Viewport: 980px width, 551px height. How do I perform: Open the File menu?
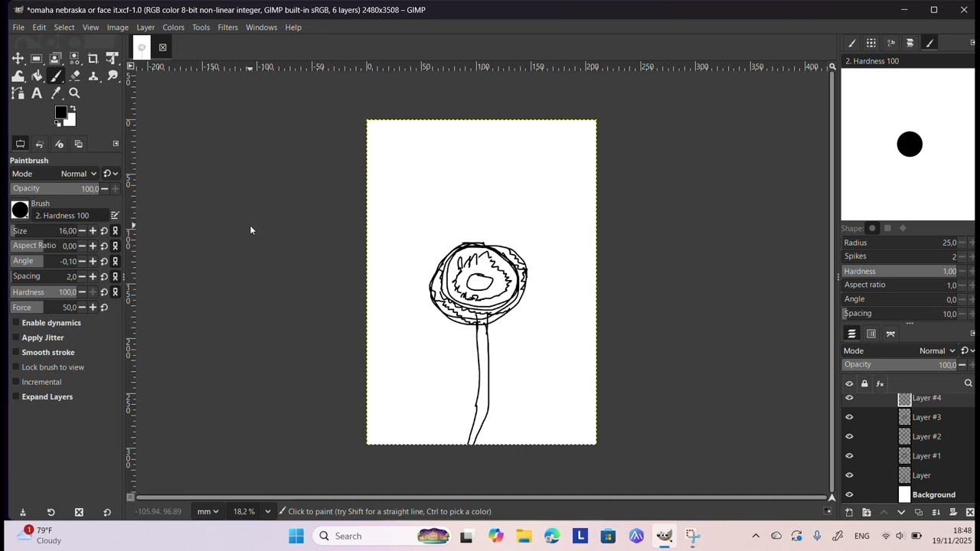point(18,28)
